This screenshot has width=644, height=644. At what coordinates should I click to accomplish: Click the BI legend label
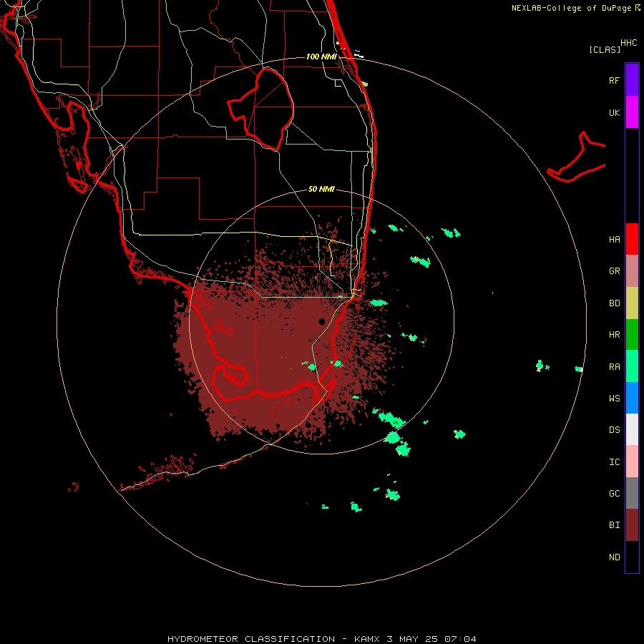[x=614, y=525]
